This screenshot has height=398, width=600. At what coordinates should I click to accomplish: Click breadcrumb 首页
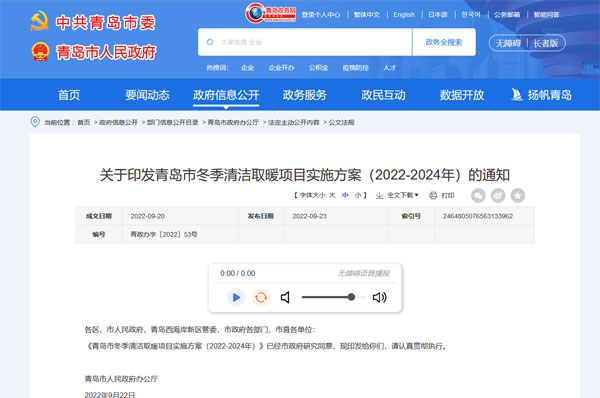(84, 122)
